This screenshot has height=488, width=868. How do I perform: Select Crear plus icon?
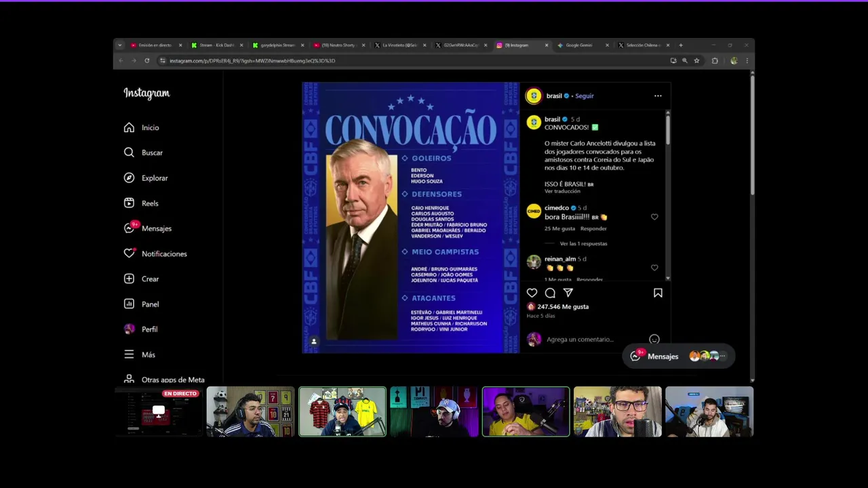(x=130, y=279)
